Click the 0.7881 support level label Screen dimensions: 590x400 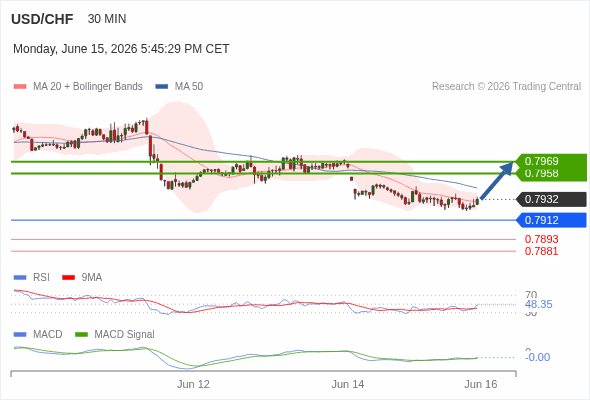pyautogui.click(x=541, y=251)
